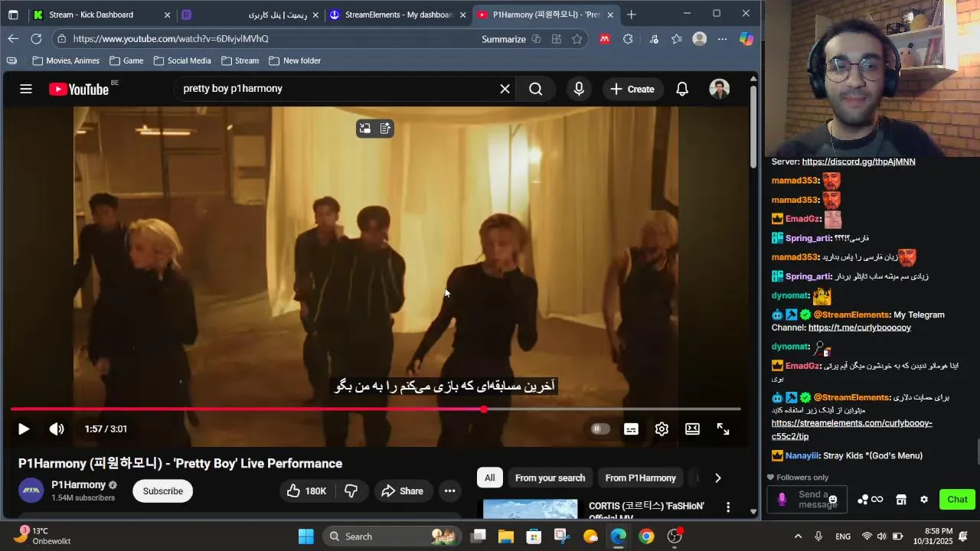Image resolution: width=980 pixels, height=551 pixels.
Task: Click into the YouTube search field
Action: (337, 89)
